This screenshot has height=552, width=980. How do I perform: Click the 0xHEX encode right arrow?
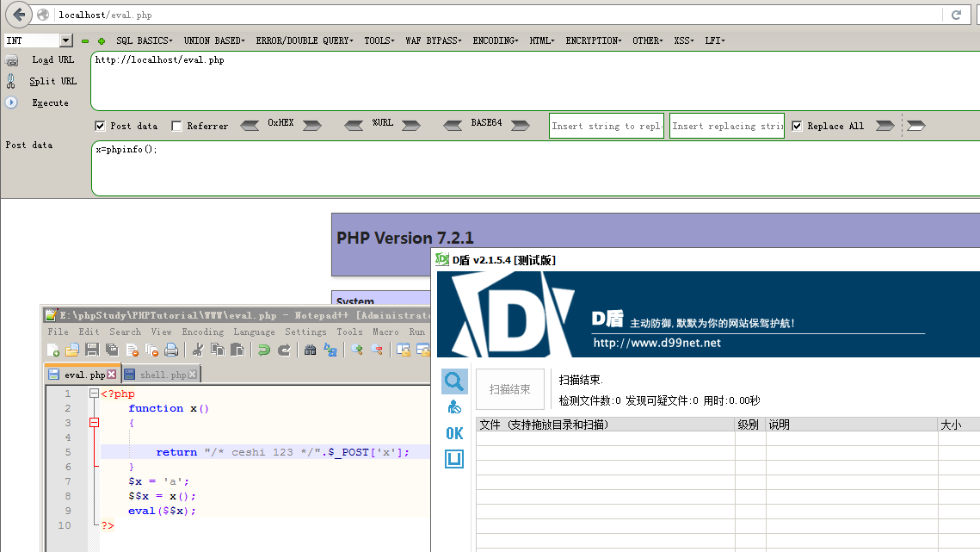pos(311,125)
